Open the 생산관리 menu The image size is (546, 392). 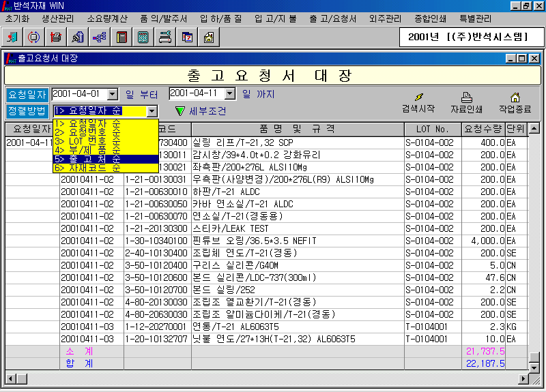point(59,18)
